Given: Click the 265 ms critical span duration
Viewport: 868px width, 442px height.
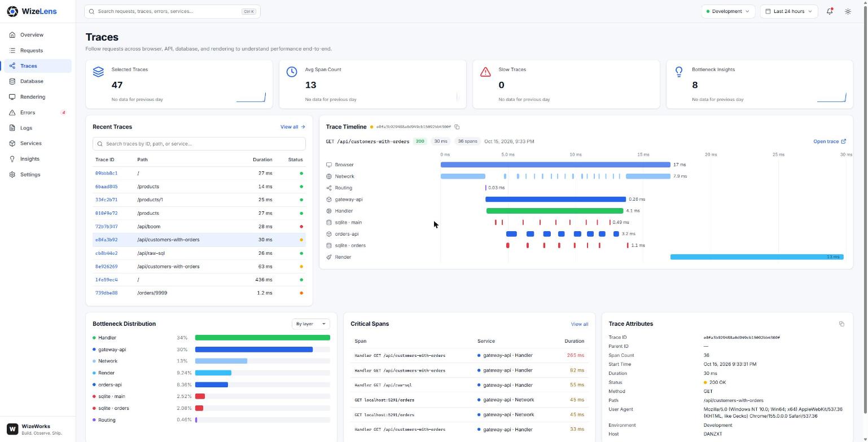Looking at the screenshot, I should [576, 356].
